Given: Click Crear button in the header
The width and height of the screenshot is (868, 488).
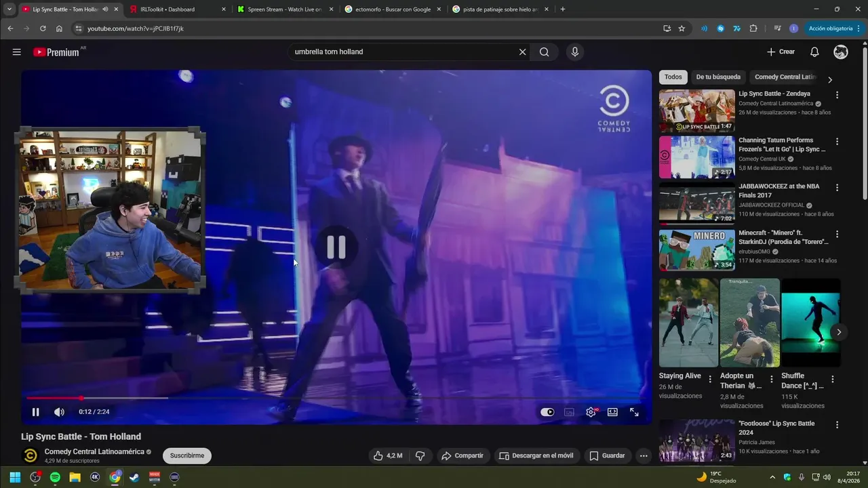Looking at the screenshot, I should tap(781, 52).
